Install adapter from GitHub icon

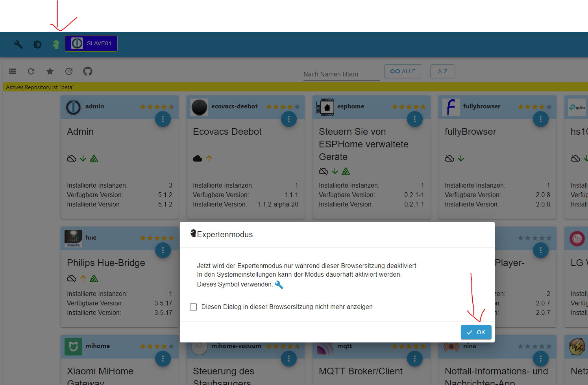click(x=88, y=71)
